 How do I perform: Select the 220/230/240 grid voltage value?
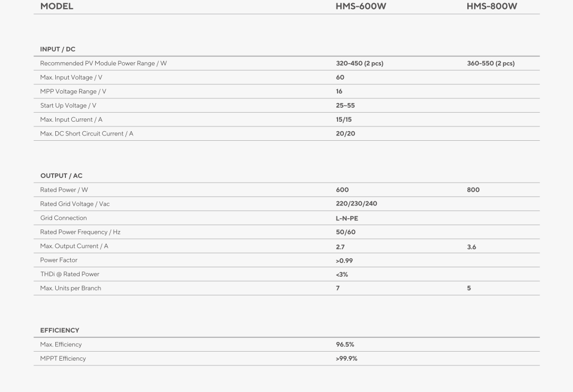(x=356, y=204)
